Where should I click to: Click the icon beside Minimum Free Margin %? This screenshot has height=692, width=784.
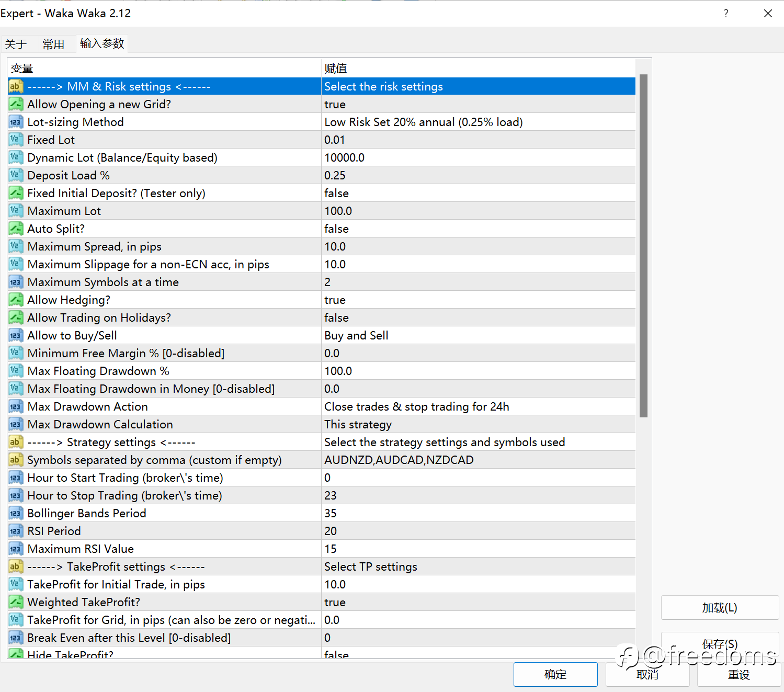(x=16, y=353)
